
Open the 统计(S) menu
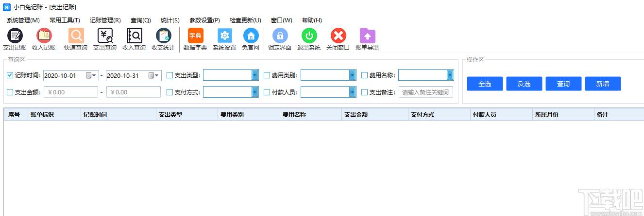click(x=170, y=20)
